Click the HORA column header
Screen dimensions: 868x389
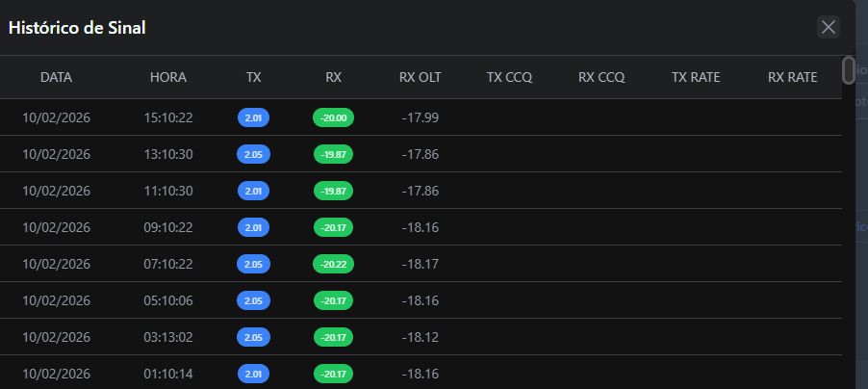(x=168, y=77)
